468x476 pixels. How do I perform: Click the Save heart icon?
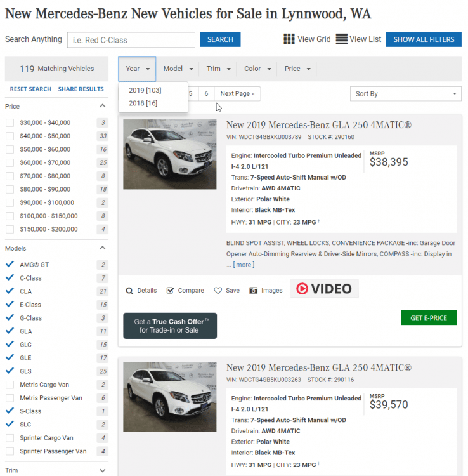(x=218, y=291)
